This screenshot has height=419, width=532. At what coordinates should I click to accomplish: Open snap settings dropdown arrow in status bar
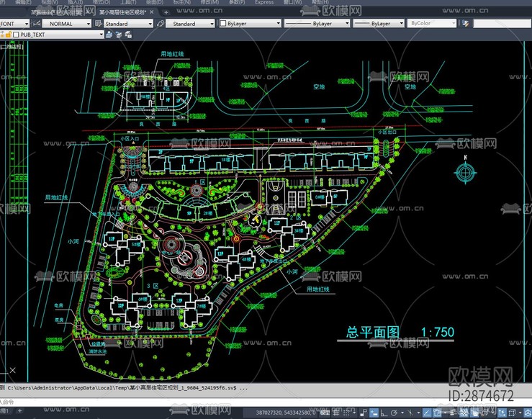(x=354, y=413)
